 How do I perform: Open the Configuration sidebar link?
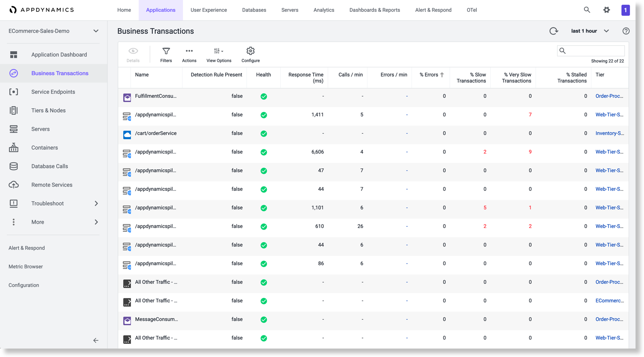coord(24,285)
